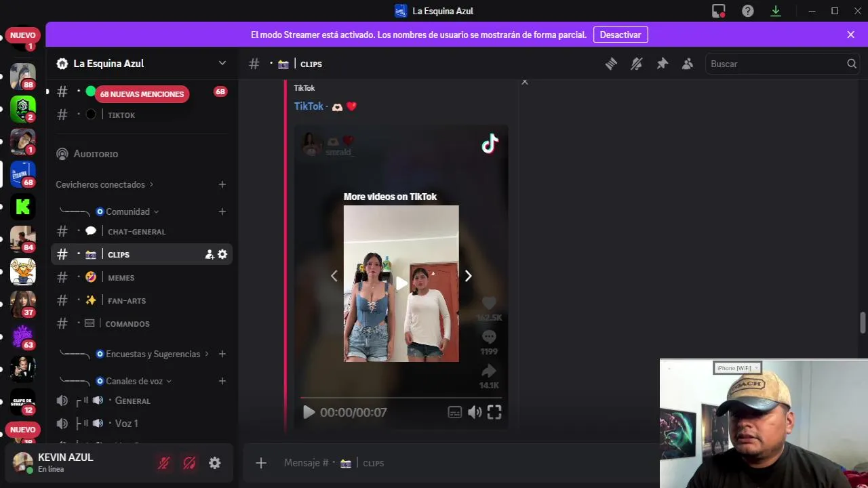Click the green download update icon

[x=776, y=11]
